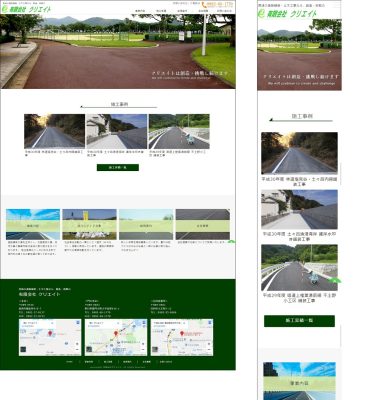Click the green 施工実績一覧 button on the desktop page
Screen dimensions: 377x400
coord(118,167)
